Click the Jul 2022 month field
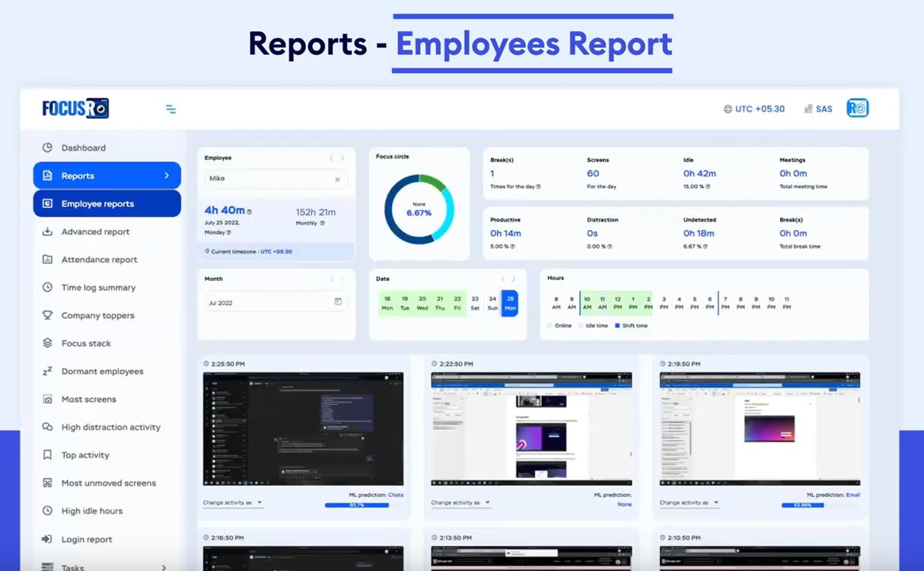This screenshot has height=571, width=924. (276, 302)
